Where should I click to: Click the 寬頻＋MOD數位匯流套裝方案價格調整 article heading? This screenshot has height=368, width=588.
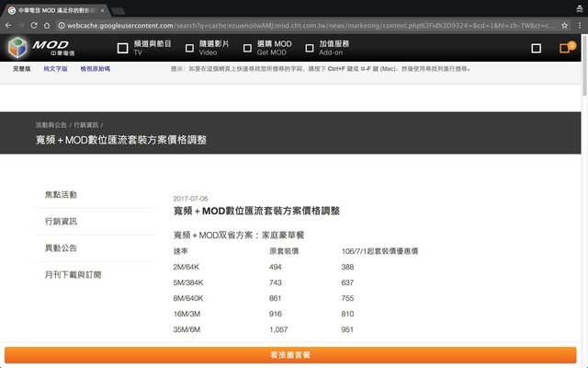[256, 211]
